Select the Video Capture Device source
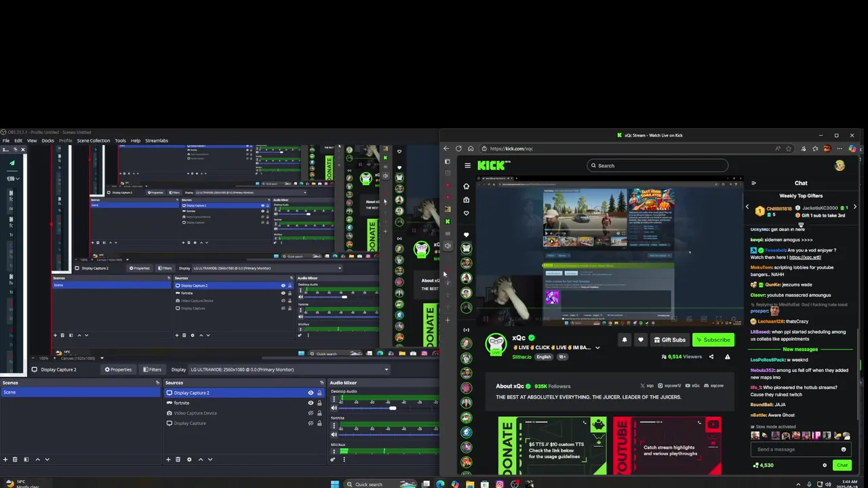Viewport: 868px width, 488px height. click(x=195, y=413)
